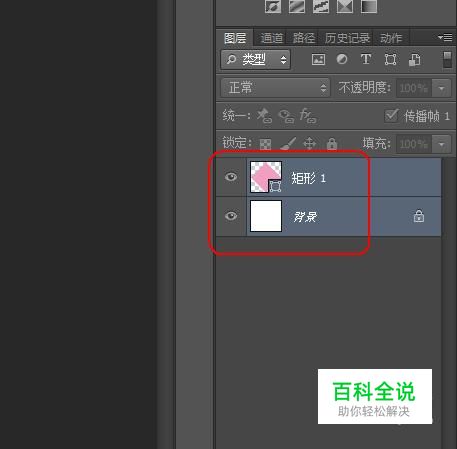
Task: Switch to the 通道 tab
Action: pos(272,38)
